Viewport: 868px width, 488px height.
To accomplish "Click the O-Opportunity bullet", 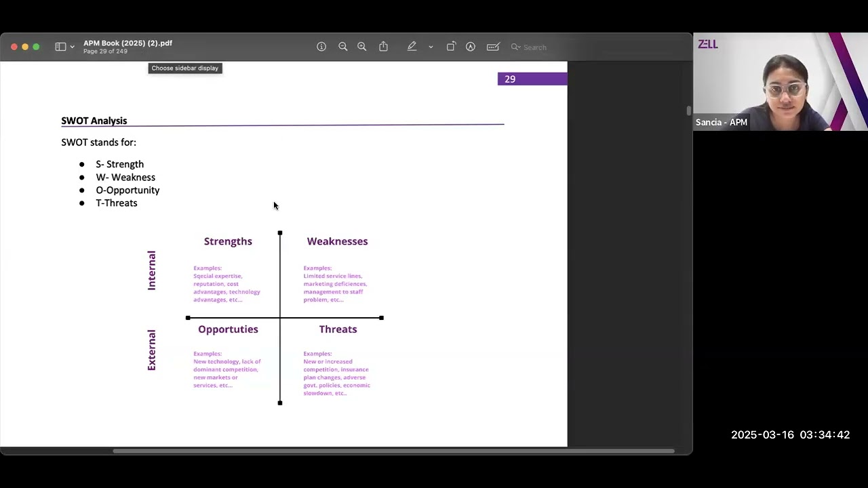I will [x=127, y=190].
